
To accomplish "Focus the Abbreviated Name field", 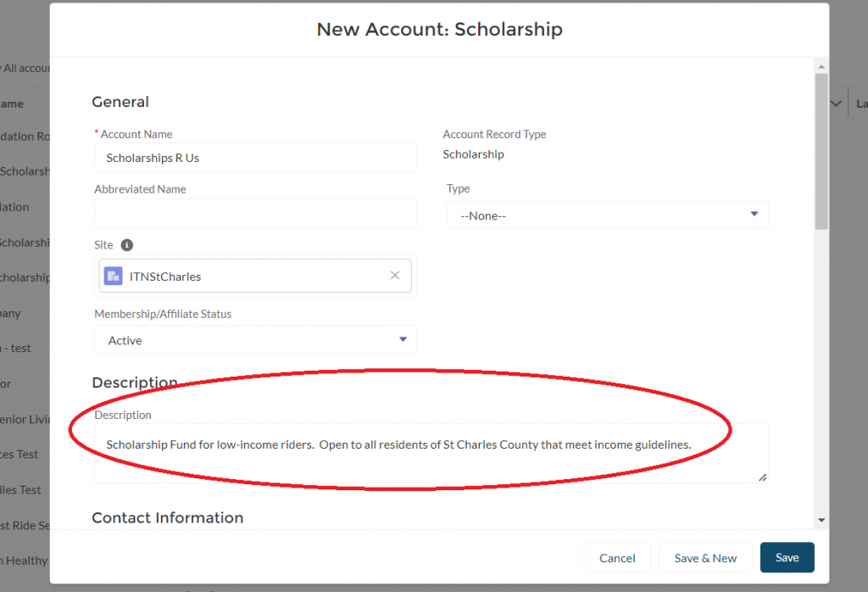I will point(255,214).
